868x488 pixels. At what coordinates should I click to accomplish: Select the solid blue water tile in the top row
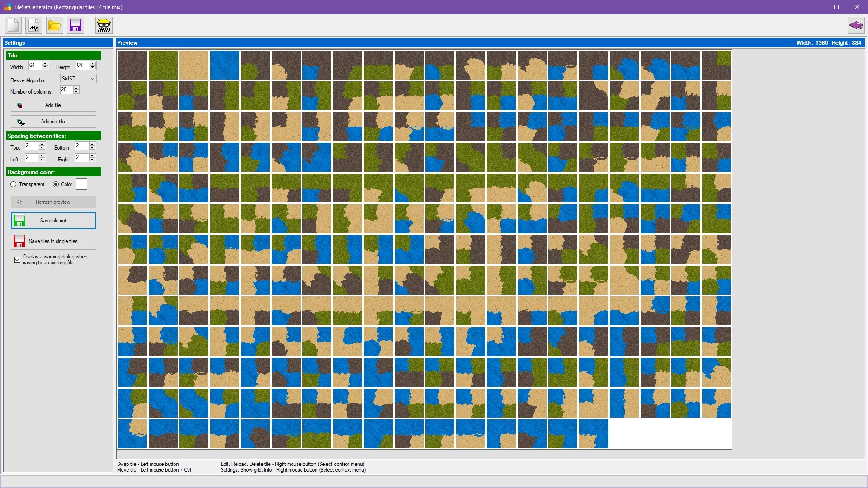[x=225, y=65]
